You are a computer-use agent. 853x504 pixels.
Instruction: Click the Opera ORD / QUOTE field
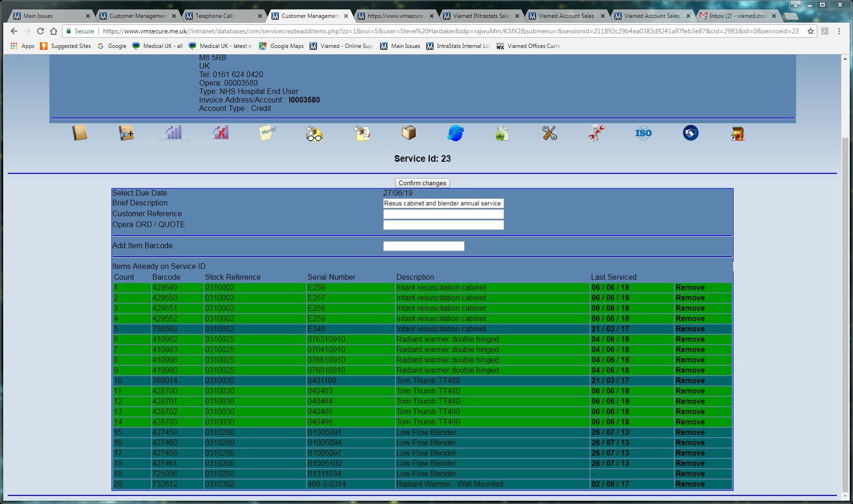pos(443,225)
